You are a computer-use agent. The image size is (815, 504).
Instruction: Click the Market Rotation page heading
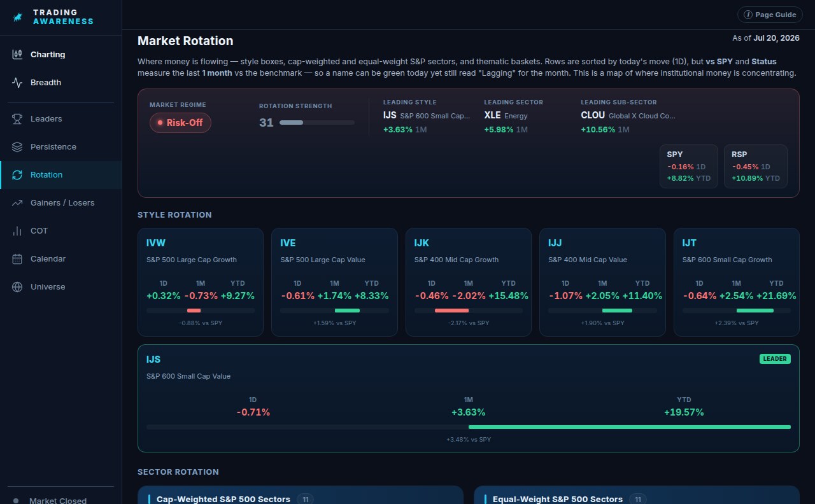pyautogui.click(x=185, y=41)
